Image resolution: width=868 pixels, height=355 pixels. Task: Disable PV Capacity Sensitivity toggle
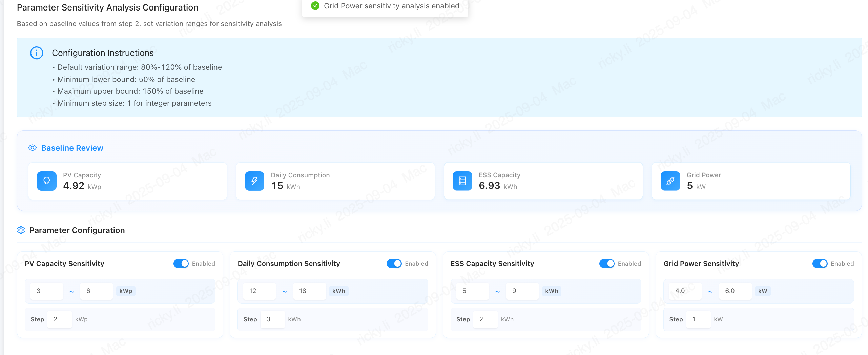coord(181,264)
